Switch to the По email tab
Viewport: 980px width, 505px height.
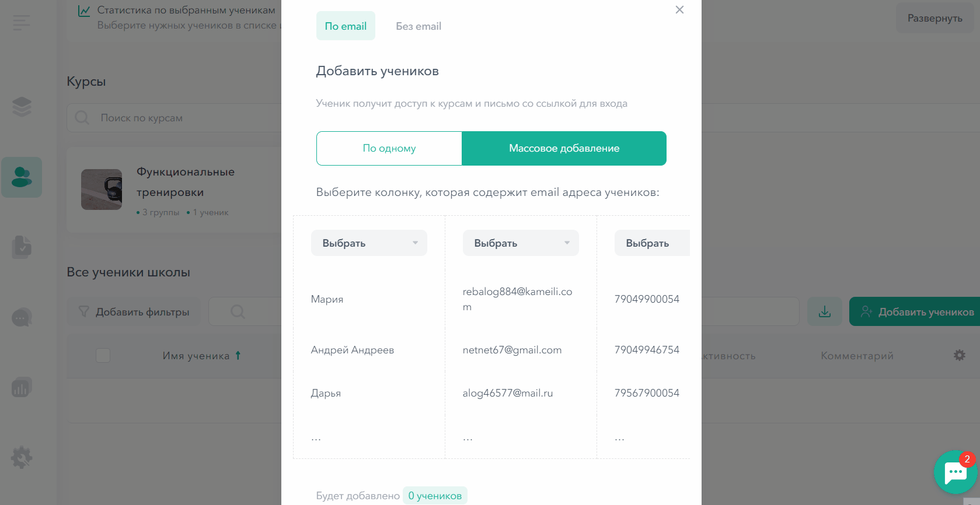pyautogui.click(x=346, y=26)
